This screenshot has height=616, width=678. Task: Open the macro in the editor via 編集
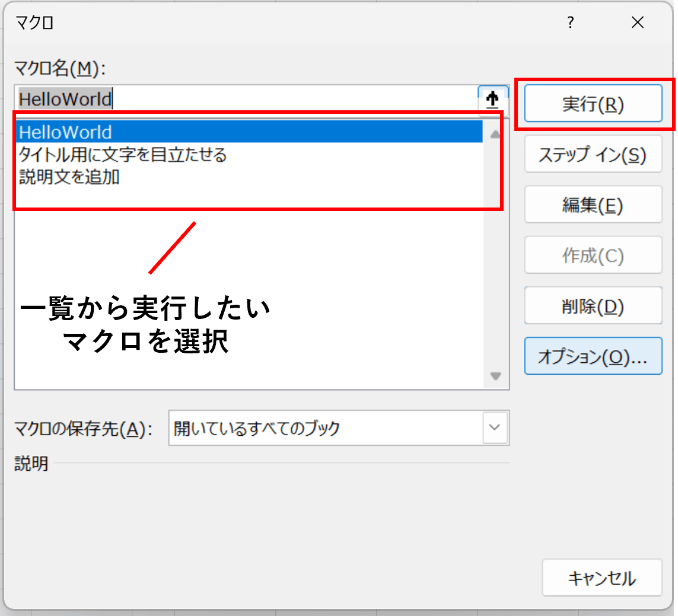593,204
